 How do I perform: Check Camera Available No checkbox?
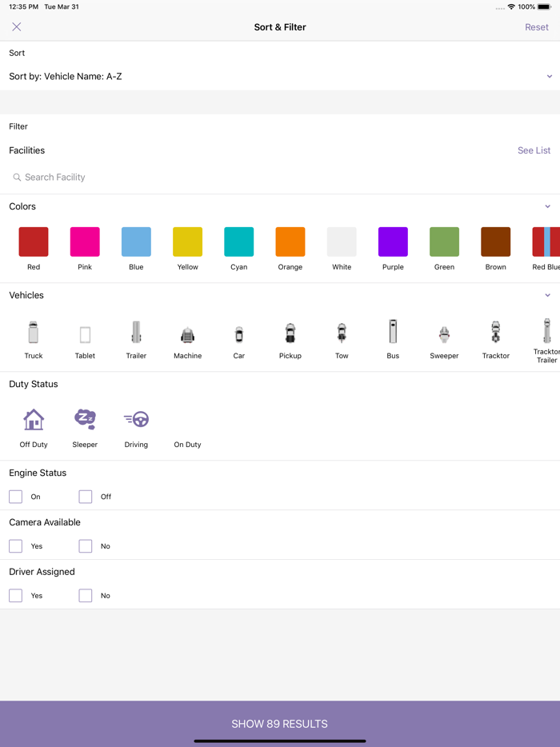point(86,546)
